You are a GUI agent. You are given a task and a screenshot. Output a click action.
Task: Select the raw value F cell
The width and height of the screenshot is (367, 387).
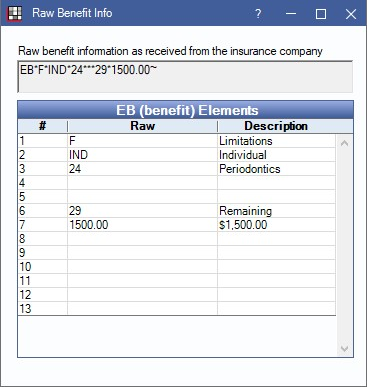point(142,141)
